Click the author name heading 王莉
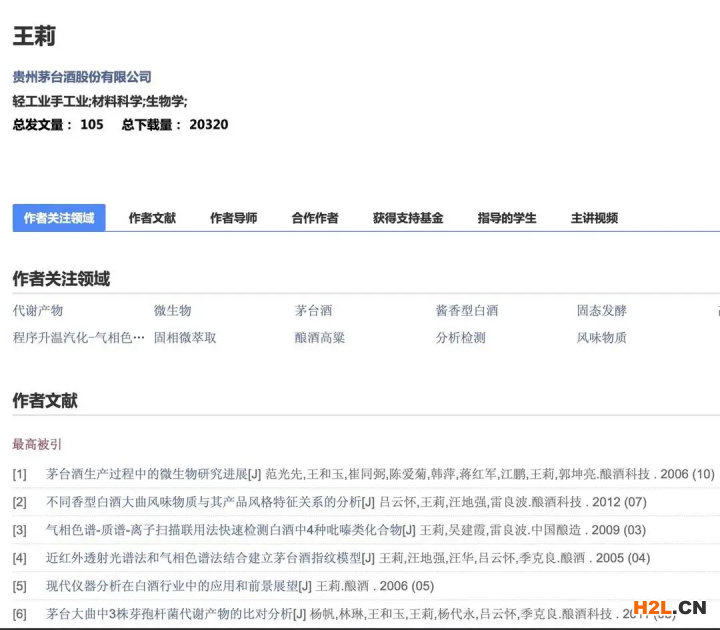The width and height of the screenshot is (720, 630). [x=34, y=36]
